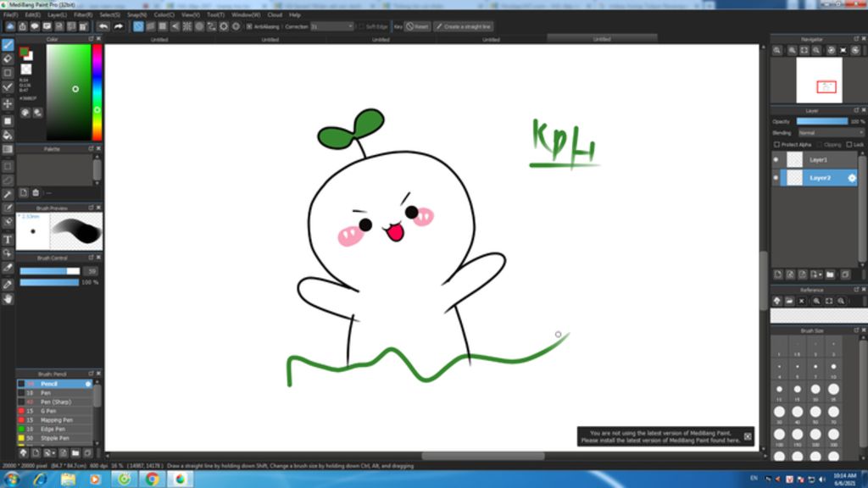This screenshot has width=868, height=488.
Task: Open the Correction value dropdown
Action: coord(331,26)
